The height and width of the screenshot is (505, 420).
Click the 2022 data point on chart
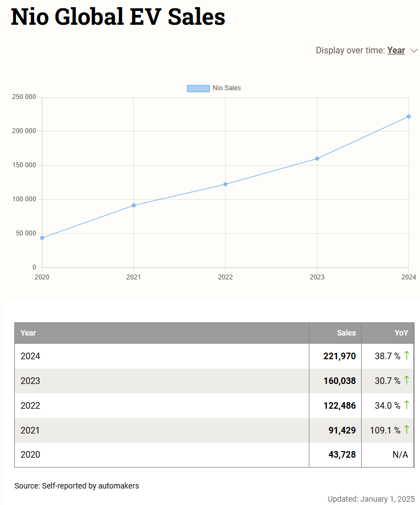click(225, 184)
